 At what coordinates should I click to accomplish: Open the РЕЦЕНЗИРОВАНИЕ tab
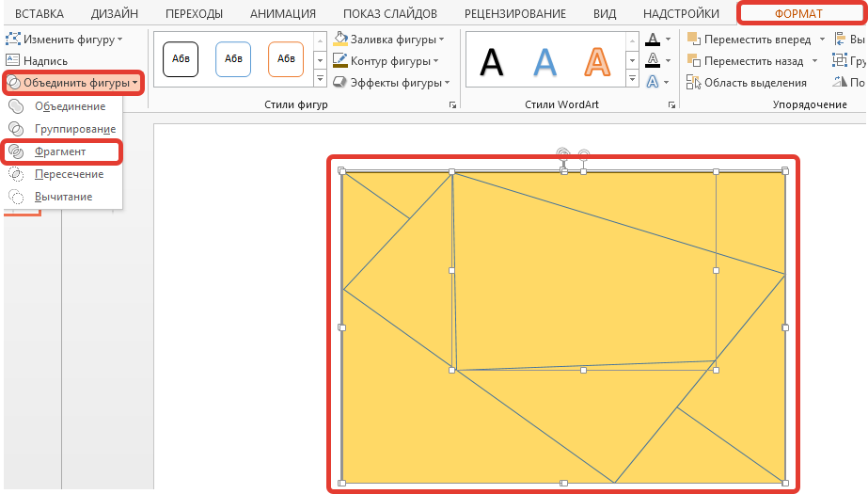tap(515, 14)
